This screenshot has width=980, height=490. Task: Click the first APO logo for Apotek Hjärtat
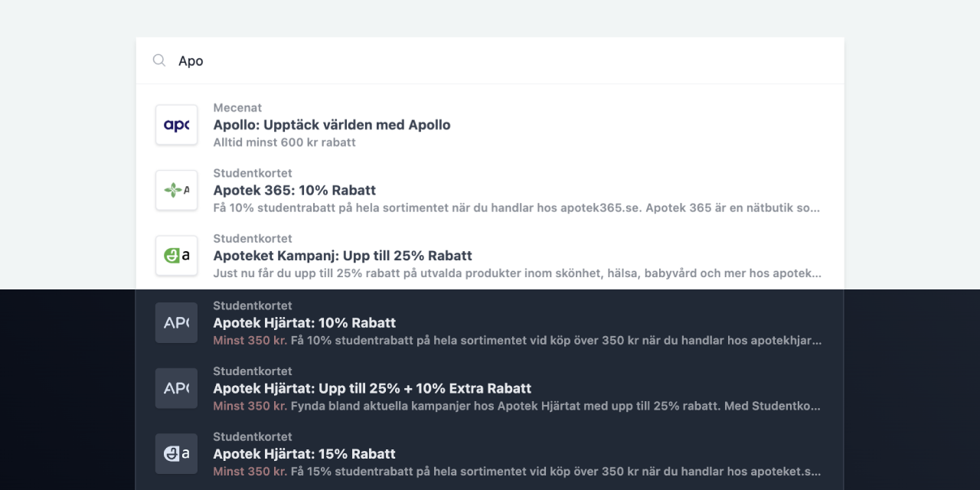[x=176, y=322]
